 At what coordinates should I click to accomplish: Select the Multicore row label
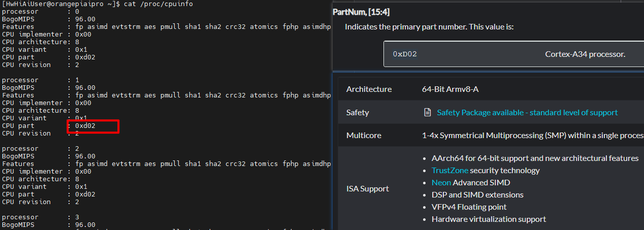point(364,136)
